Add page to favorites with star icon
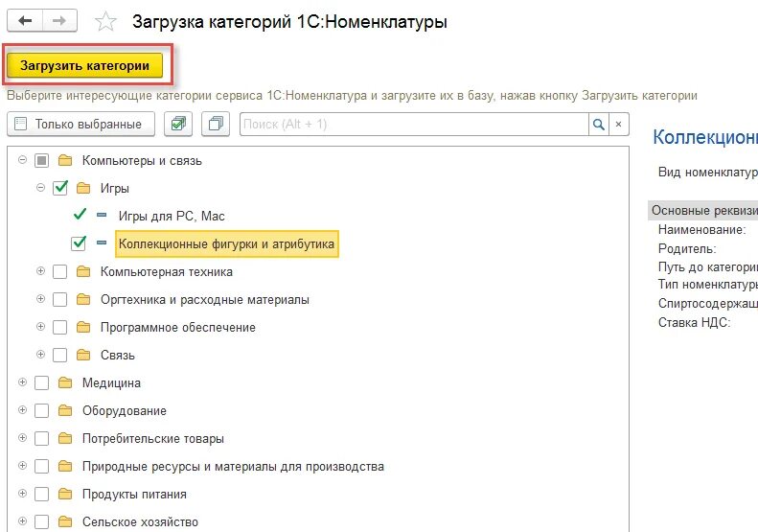The image size is (758, 532). (x=105, y=21)
